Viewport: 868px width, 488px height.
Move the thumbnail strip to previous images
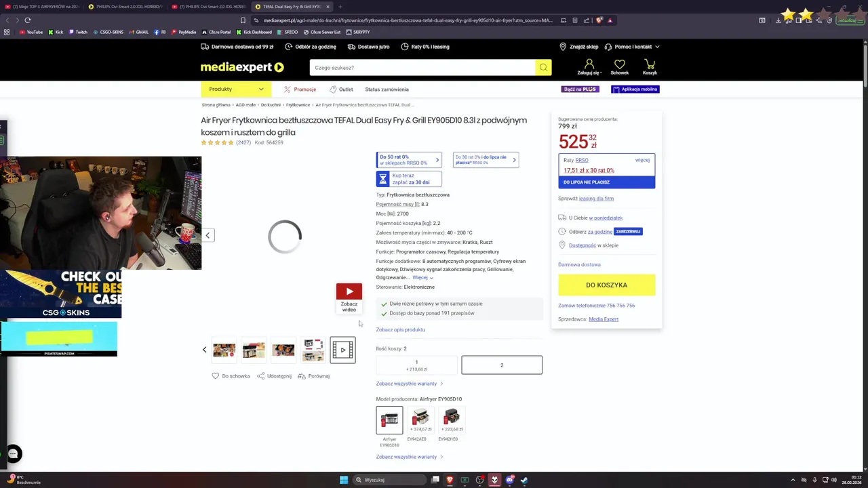coord(204,350)
